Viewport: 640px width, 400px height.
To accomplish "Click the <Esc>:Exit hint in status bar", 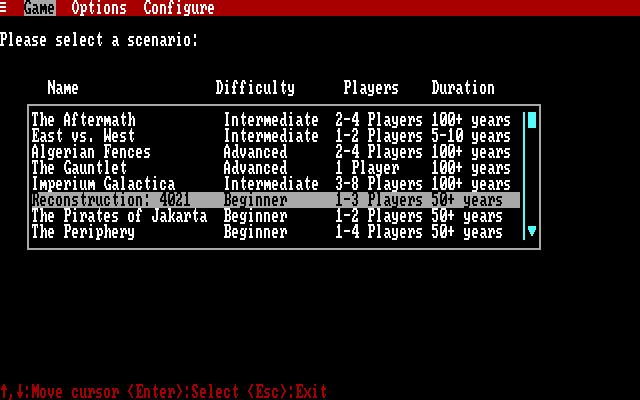I will point(287,391).
